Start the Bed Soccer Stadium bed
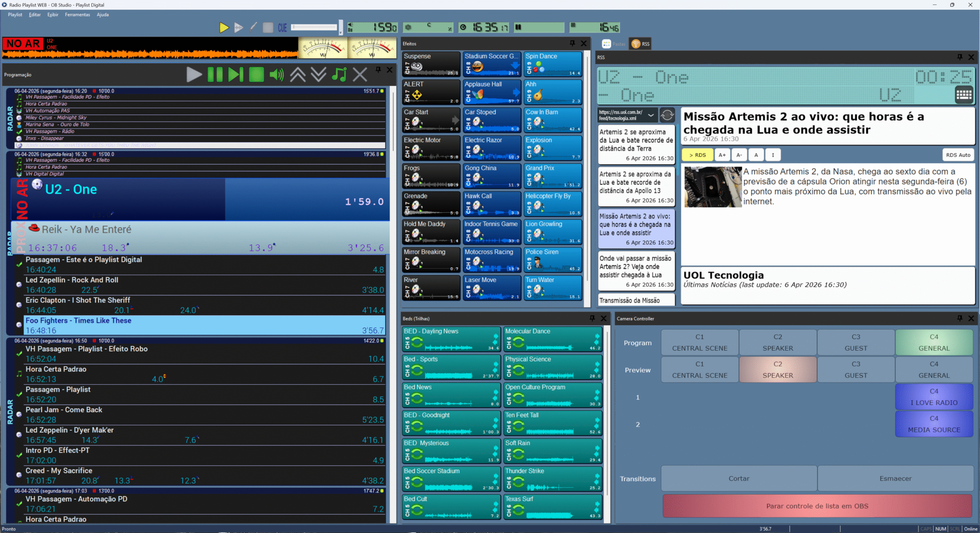Viewport: 980px width, 533px height. point(451,479)
